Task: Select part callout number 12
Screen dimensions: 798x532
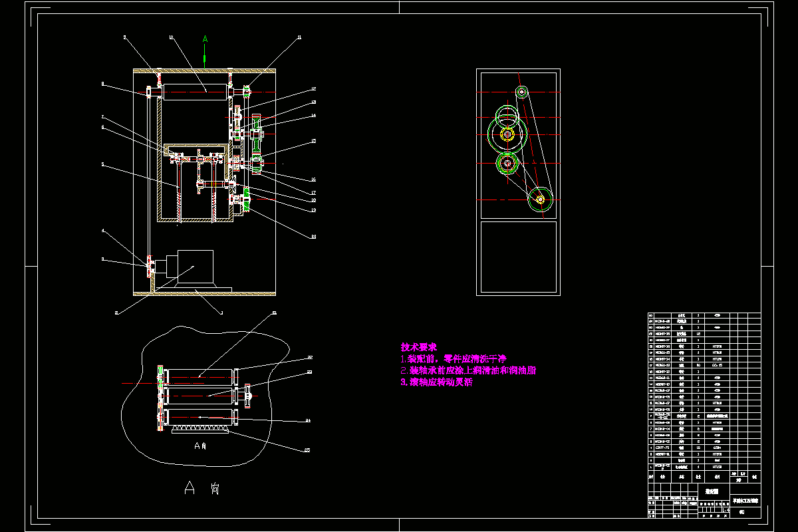Action: point(313,89)
